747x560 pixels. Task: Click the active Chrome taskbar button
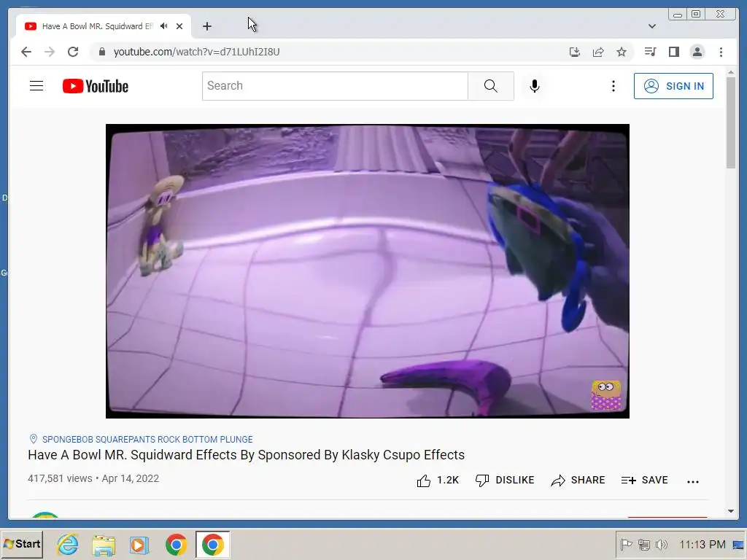click(x=212, y=545)
